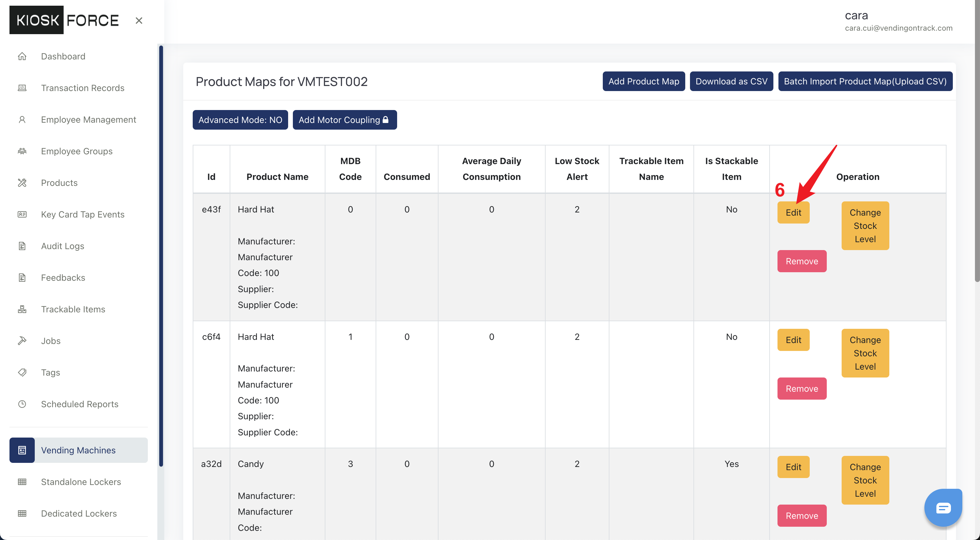Click the Key Card Tap Events icon
Screen dimensions: 980x540
point(22,214)
